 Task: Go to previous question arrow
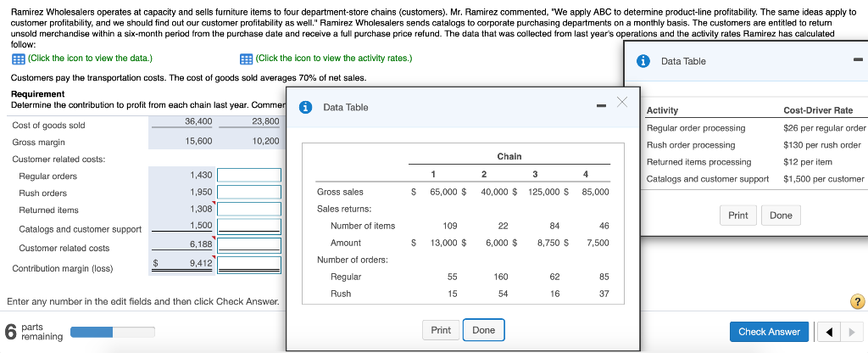click(829, 332)
